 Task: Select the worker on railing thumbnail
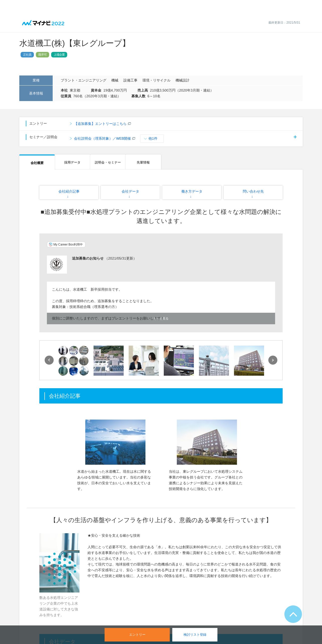[214, 361]
